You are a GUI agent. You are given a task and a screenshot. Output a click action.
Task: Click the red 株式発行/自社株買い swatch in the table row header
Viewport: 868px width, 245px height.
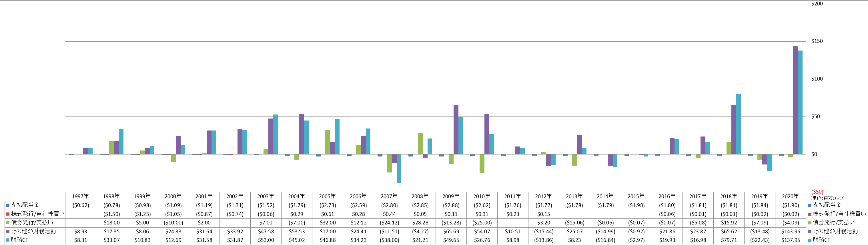coord(8,214)
